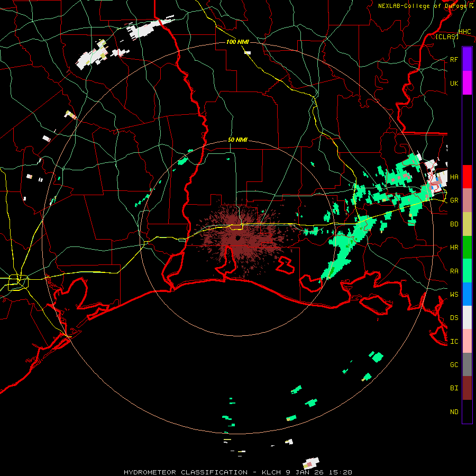
Task: Click the RF purple legend swatch
Action: 467,59
